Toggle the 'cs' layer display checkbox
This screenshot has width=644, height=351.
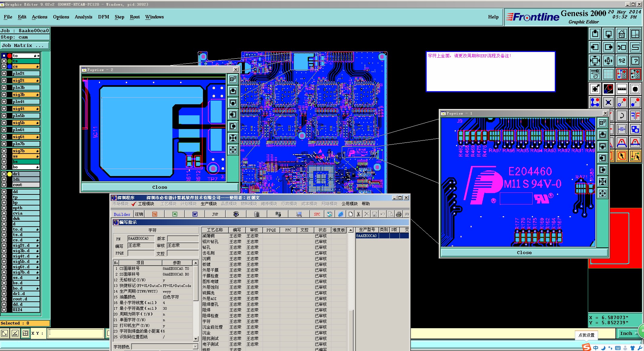[x=4, y=66]
